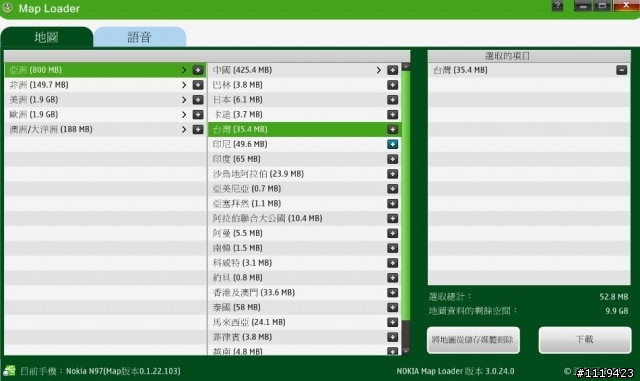The width and height of the screenshot is (640, 381).
Task: Add 澳洲/大洋洲 (188 MB) with its plus icon
Action: (x=198, y=129)
